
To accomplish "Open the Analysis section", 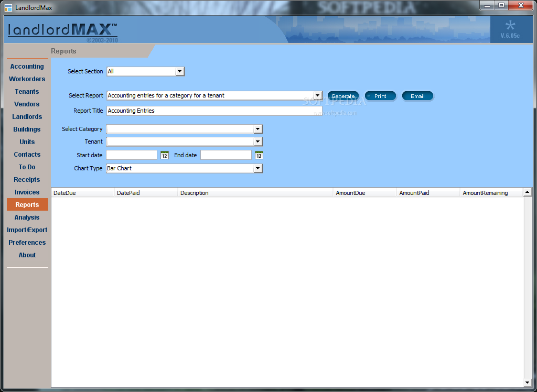I will 27,217.
